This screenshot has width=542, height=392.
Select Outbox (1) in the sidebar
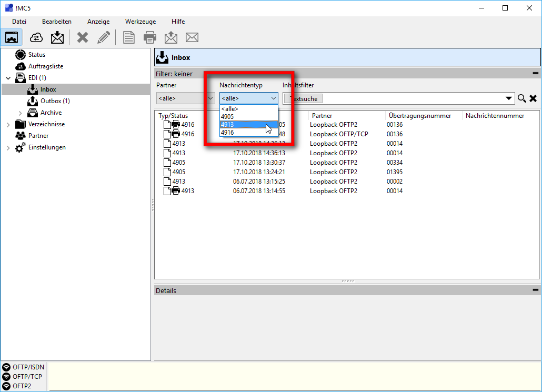(x=55, y=101)
